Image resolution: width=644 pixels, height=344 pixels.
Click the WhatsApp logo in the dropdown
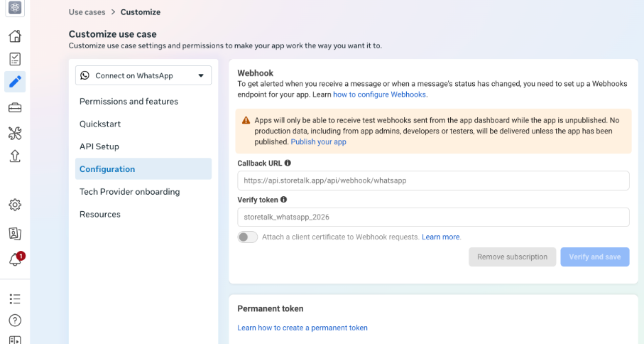tap(84, 75)
